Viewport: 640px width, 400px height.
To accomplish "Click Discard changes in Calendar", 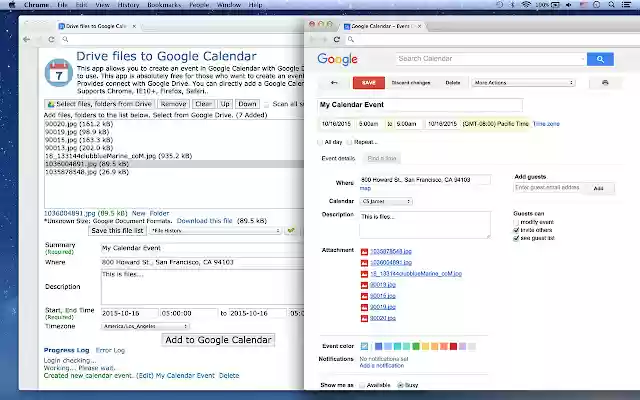I will click(411, 83).
